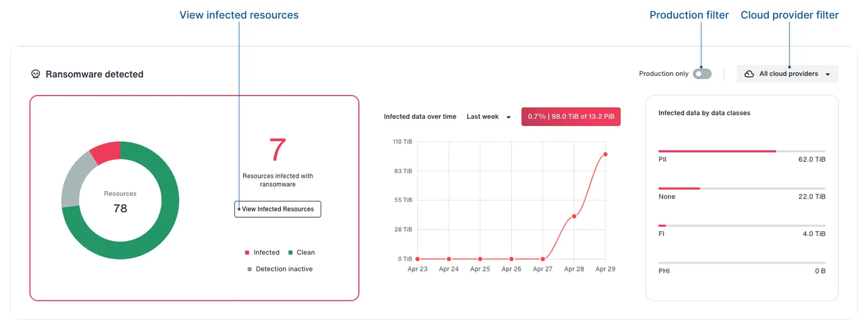Expand the Last week time range dropdown
Screen dimensions: 868x330
(x=488, y=117)
